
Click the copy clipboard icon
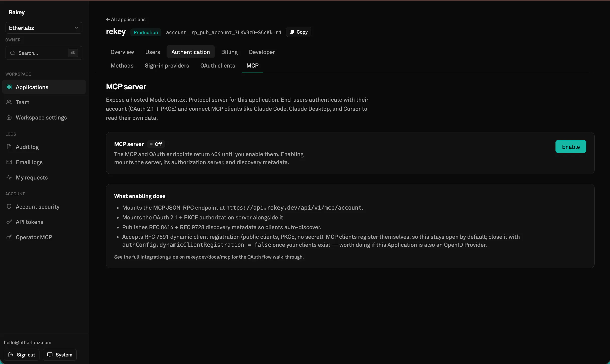point(292,32)
